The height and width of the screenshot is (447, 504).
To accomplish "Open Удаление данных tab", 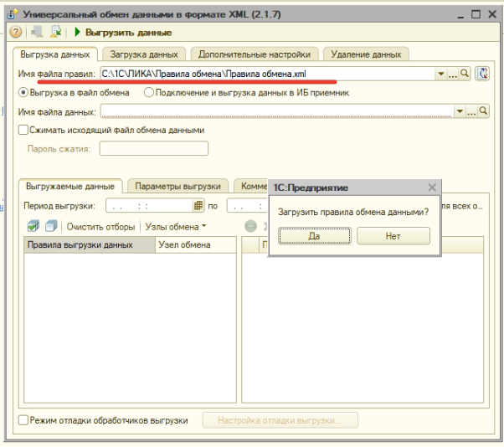I will pyautogui.click(x=366, y=54).
